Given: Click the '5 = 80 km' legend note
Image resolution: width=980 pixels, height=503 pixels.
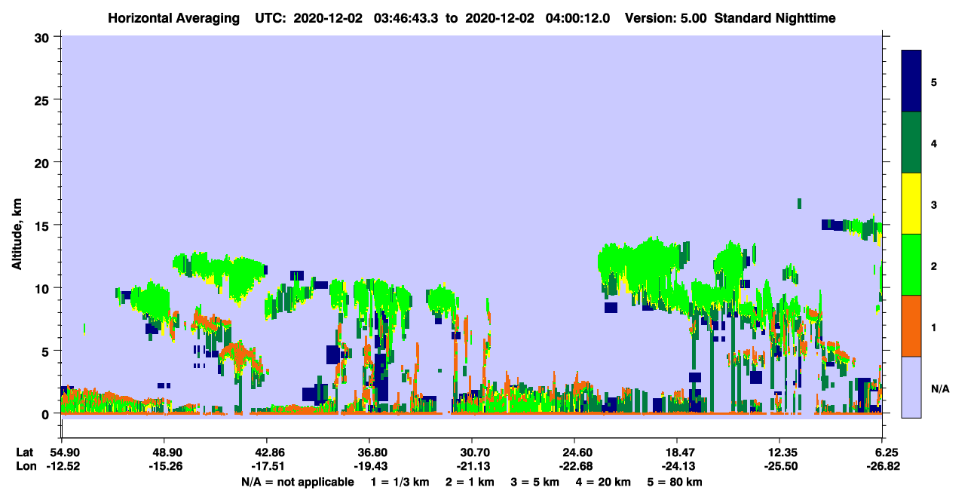Looking at the screenshot, I should 674,482.
